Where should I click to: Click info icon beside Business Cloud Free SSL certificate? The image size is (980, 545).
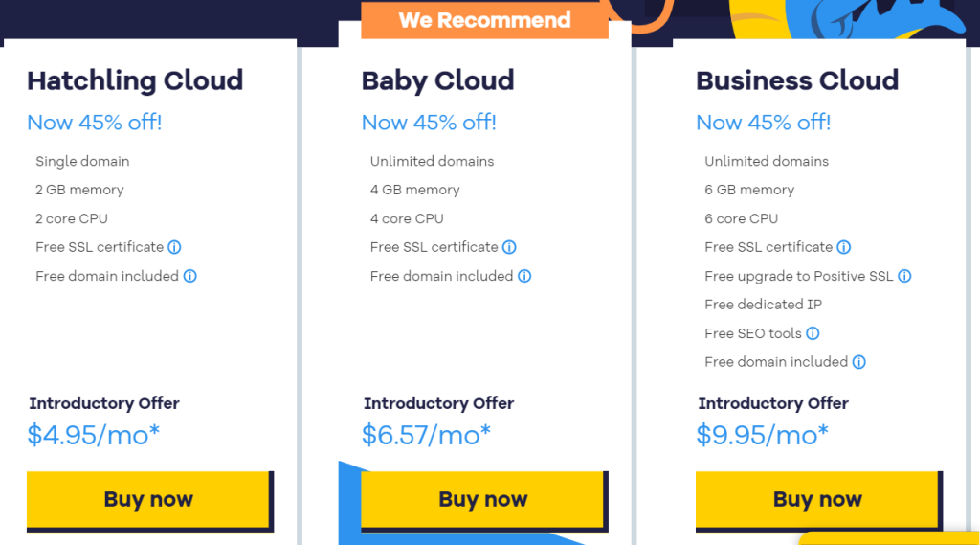pos(843,247)
